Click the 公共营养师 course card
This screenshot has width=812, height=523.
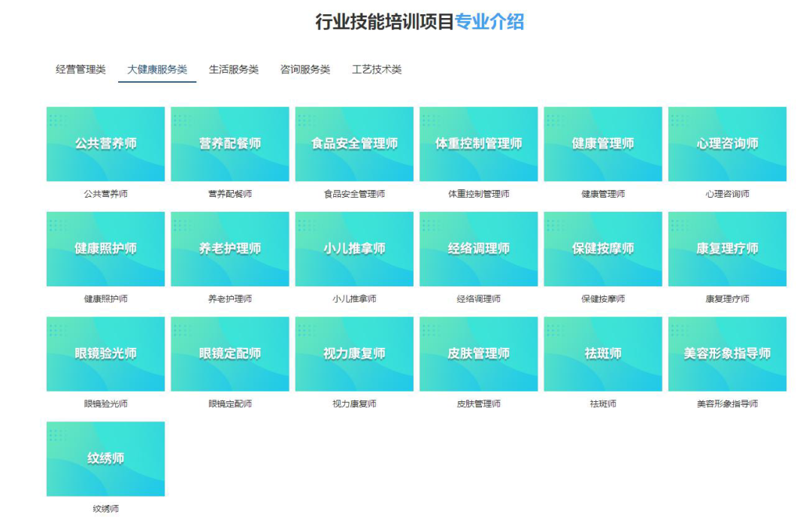tap(105, 144)
